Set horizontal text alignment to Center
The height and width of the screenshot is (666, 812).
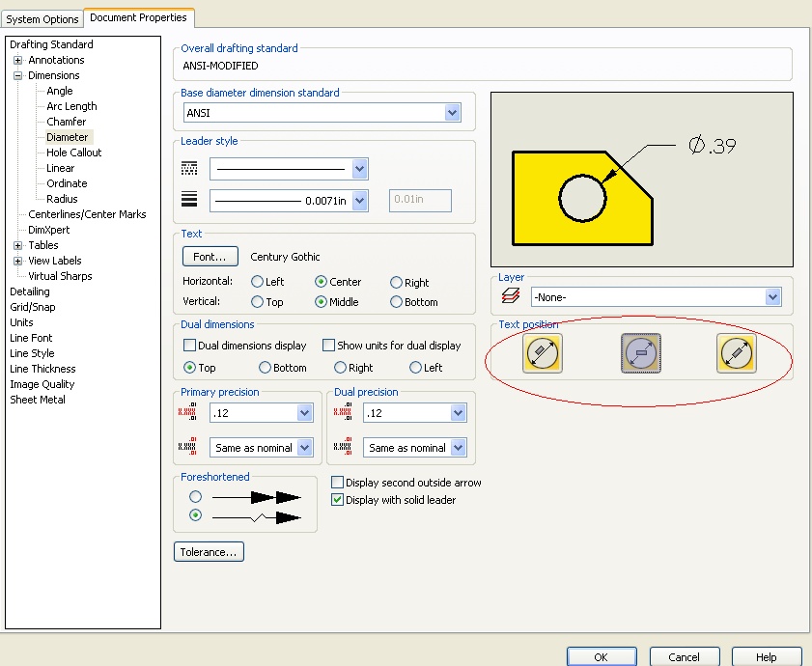point(321,282)
